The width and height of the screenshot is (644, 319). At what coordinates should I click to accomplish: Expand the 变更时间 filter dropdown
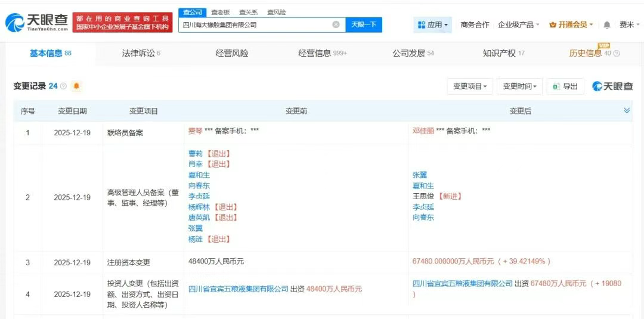(519, 86)
